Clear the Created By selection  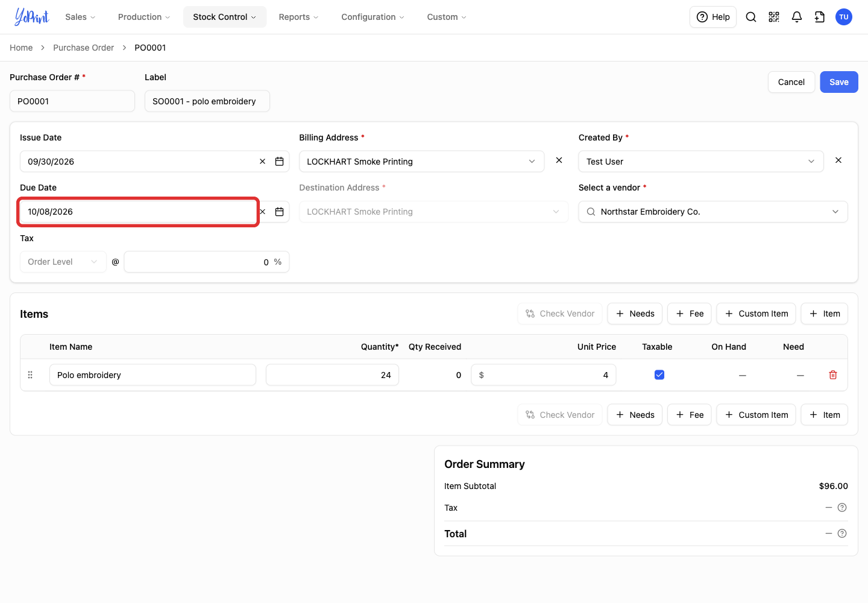(x=838, y=160)
